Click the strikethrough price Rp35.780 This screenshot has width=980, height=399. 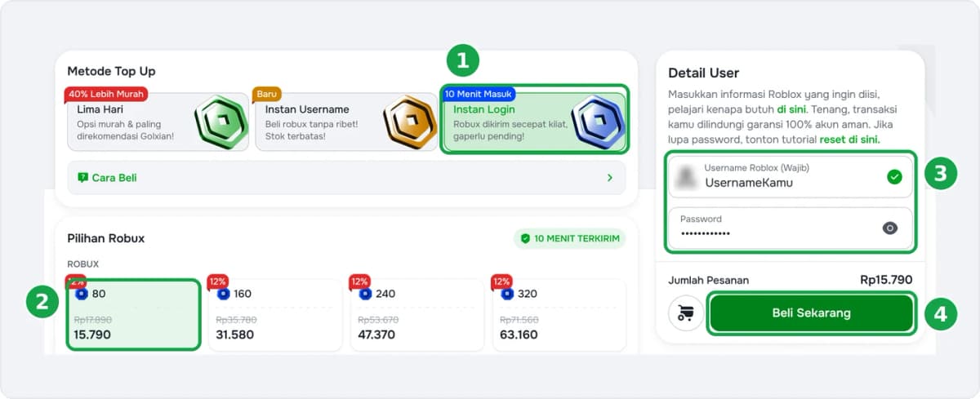236,319
